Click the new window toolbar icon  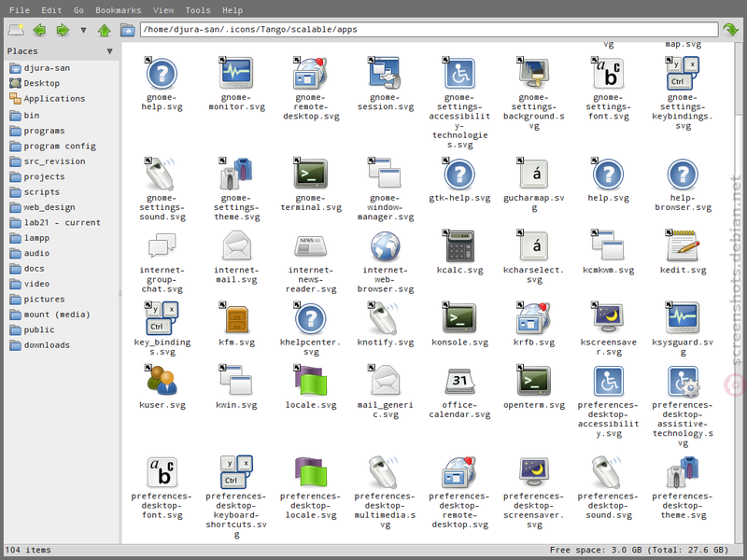pos(16,30)
